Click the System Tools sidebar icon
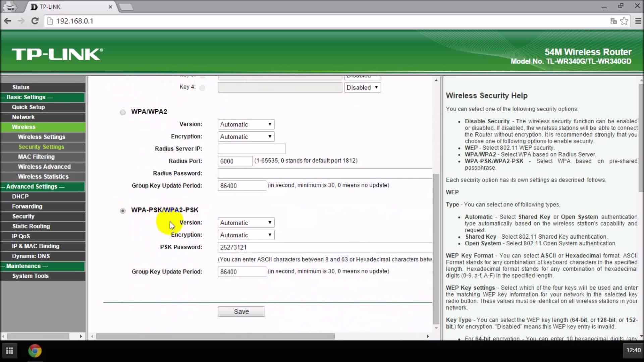Screen dimensions: 644x362 (x=31, y=276)
